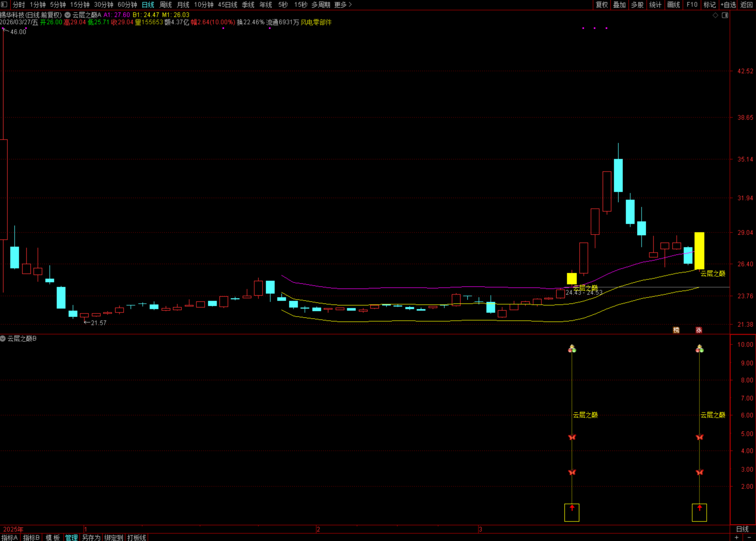Click the latest signal's yellow arrow box
This screenshot has height=541, width=756.
[699, 512]
